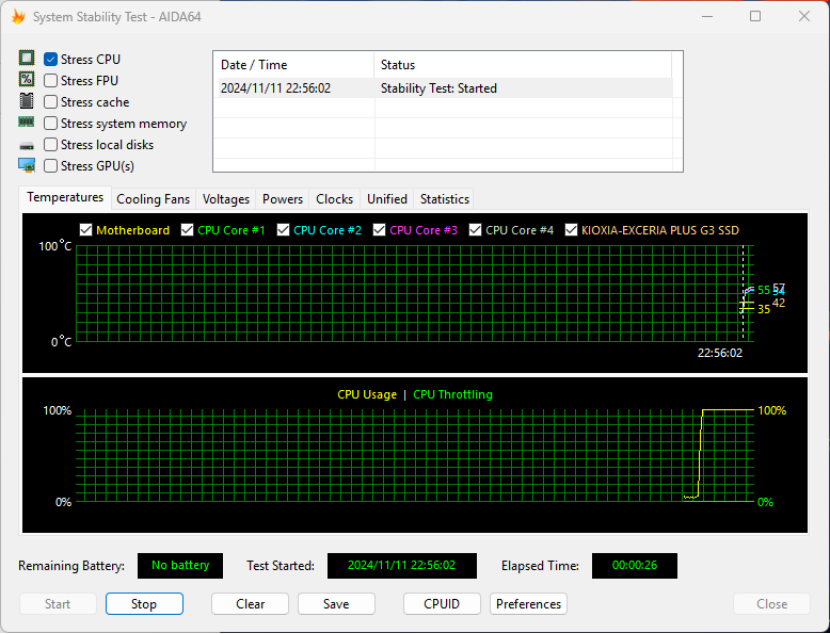
Task: Click the Elapsed Time value 00:00:26
Action: point(635,565)
